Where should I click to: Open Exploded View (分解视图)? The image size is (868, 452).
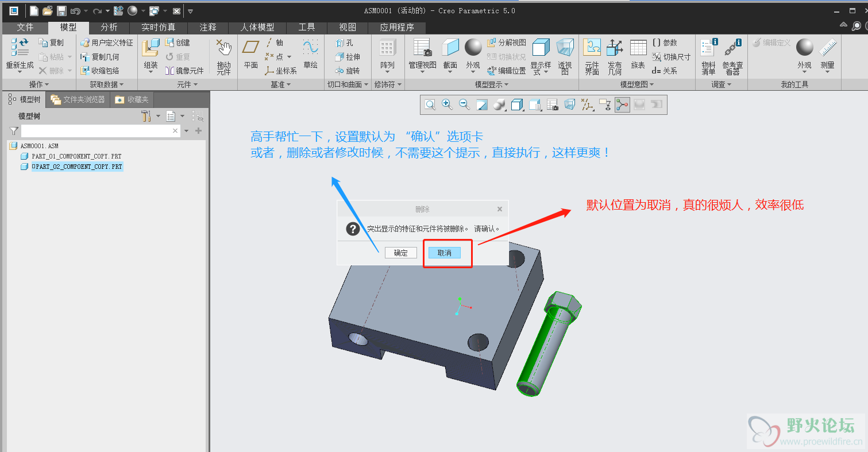(507, 43)
